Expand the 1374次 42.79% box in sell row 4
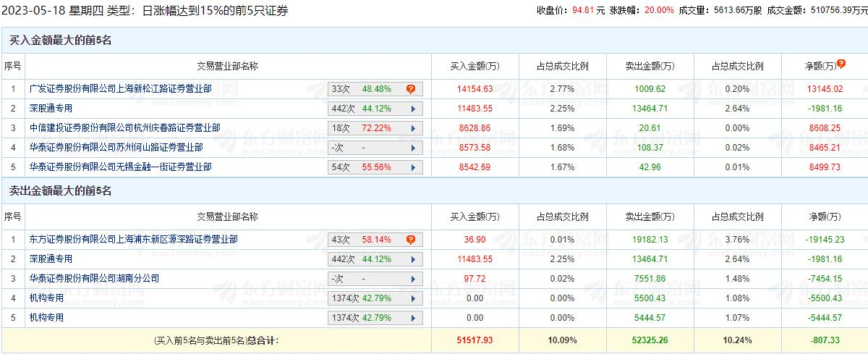The height and width of the screenshot is (357, 868). [375, 298]
